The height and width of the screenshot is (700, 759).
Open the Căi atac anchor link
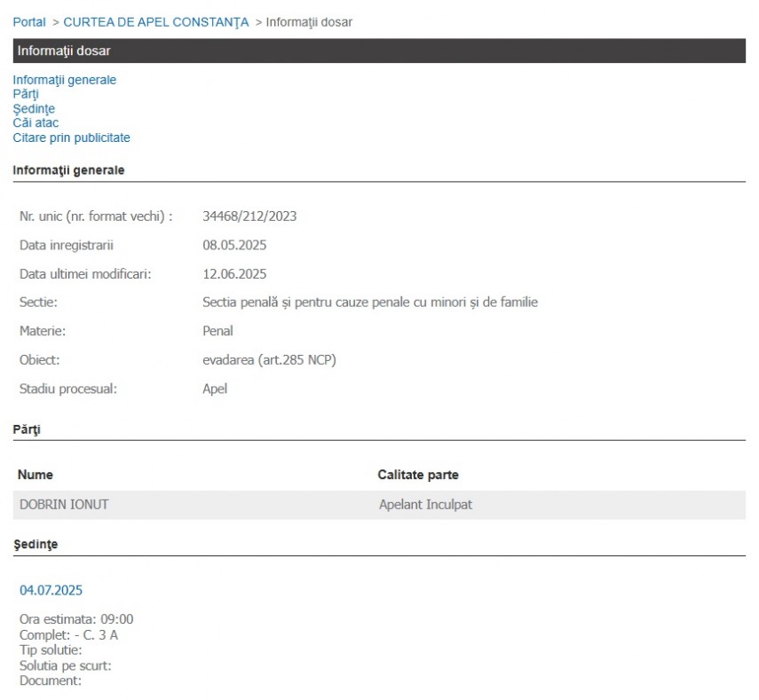pyautogui.click(x=36, y=122)
